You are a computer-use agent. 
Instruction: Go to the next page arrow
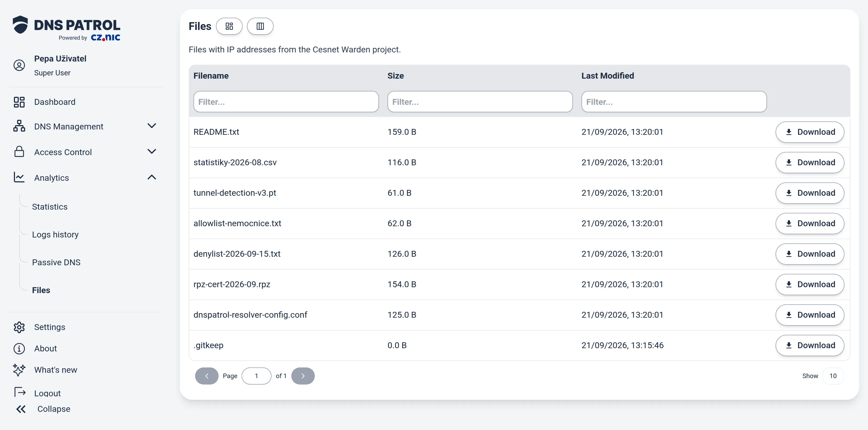pyautogui.click(x=303, y=376)
